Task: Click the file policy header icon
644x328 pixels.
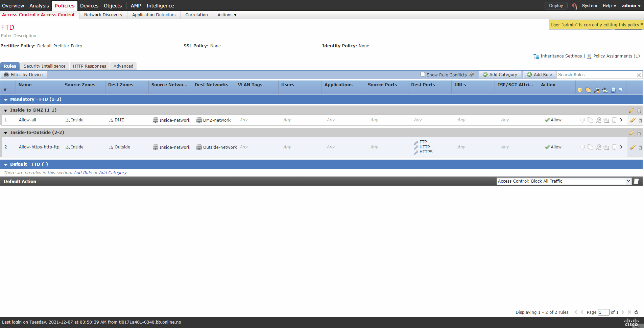Action: click(588, 90)
